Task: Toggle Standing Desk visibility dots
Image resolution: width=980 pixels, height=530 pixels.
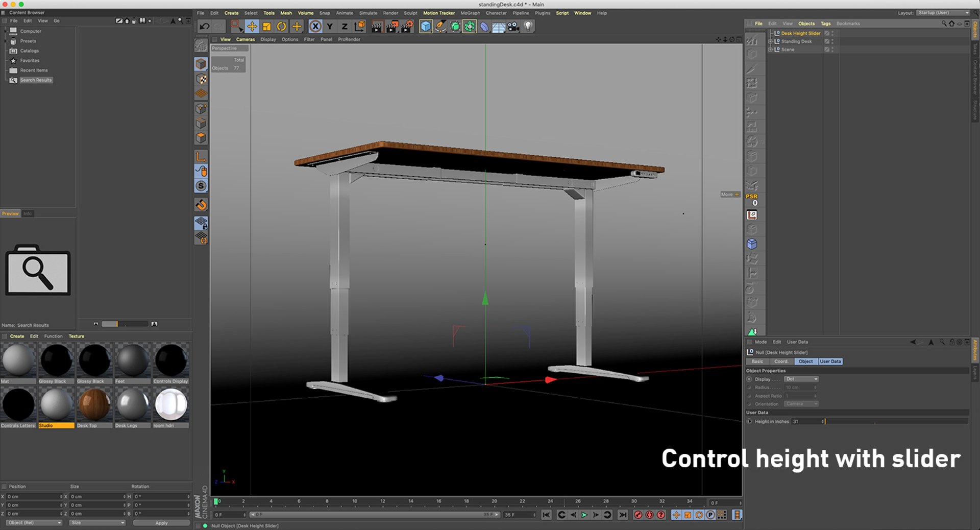Action: (x=832, y=41)
